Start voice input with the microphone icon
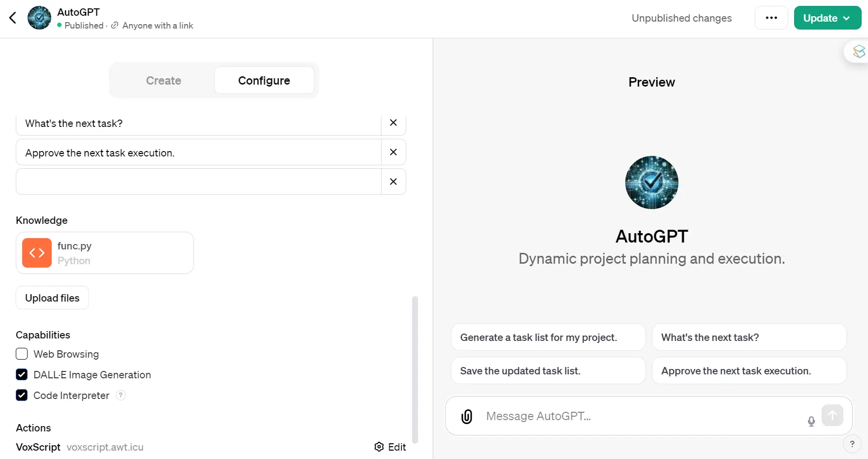 811,421
